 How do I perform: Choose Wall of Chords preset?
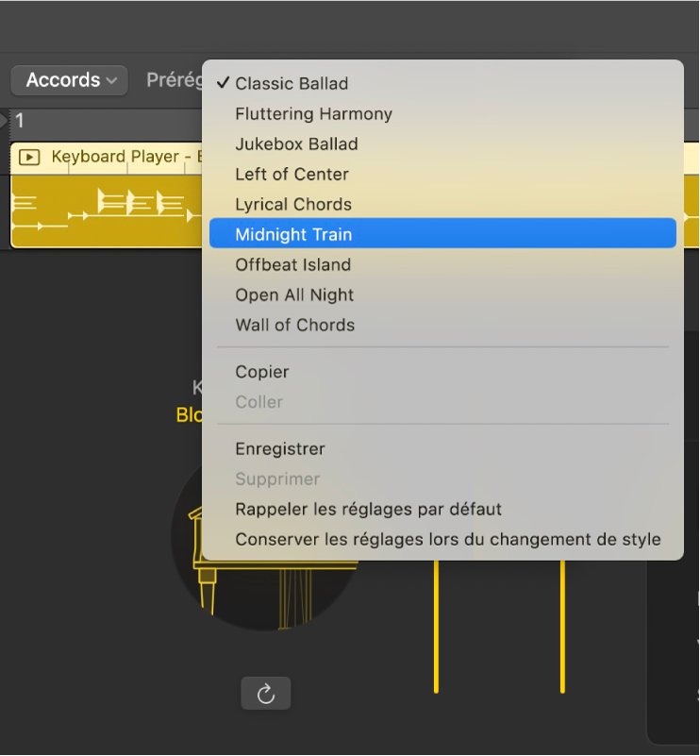442,325
